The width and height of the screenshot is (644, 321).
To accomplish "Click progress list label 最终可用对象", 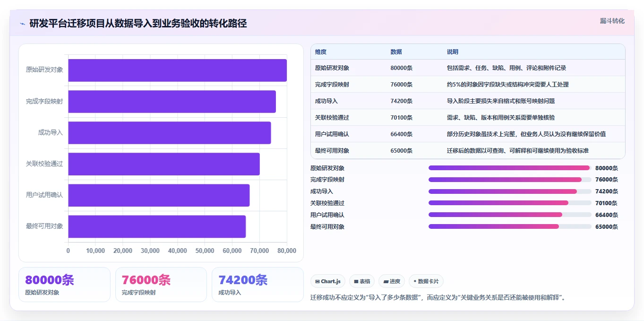I will coord(327,227).
